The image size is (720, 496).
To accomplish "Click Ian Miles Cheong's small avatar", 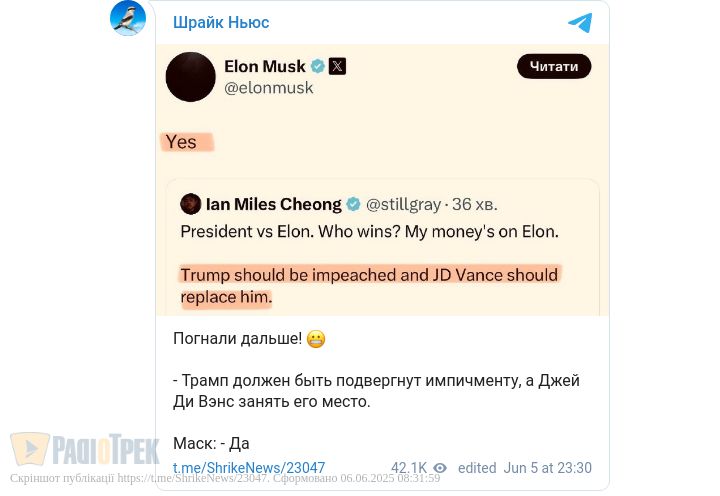I will (x=190, y=204).
